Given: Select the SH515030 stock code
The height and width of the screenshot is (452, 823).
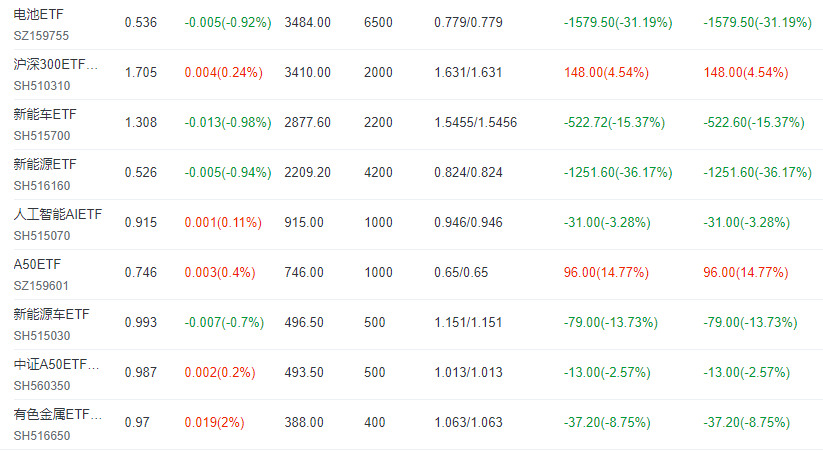Looking at the screenshot, I should (x=41, y=335).
